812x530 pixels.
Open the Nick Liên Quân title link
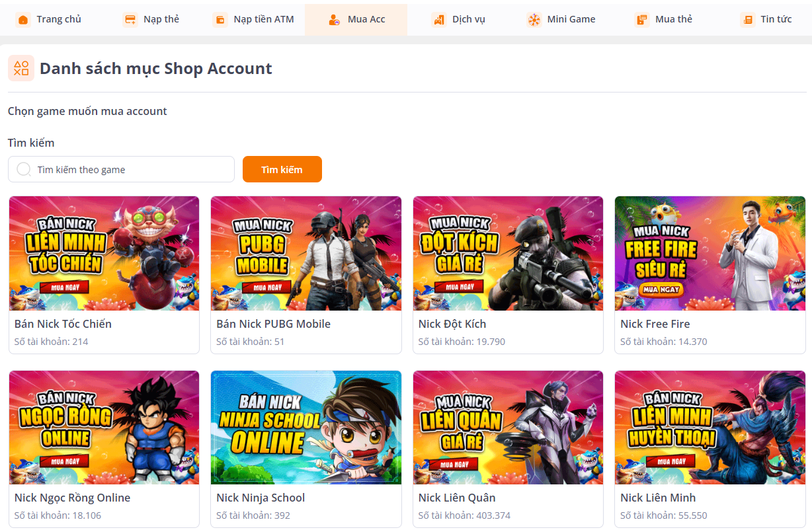[457, 498]
